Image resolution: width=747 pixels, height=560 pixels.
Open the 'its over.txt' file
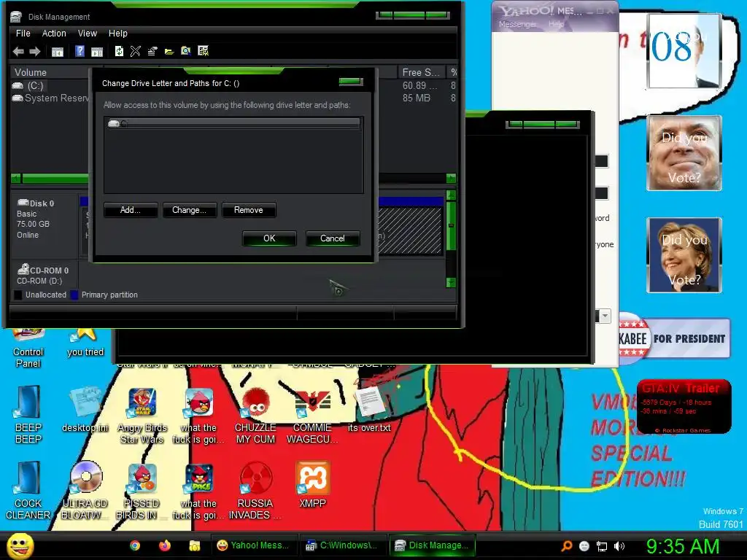[369, 410]
